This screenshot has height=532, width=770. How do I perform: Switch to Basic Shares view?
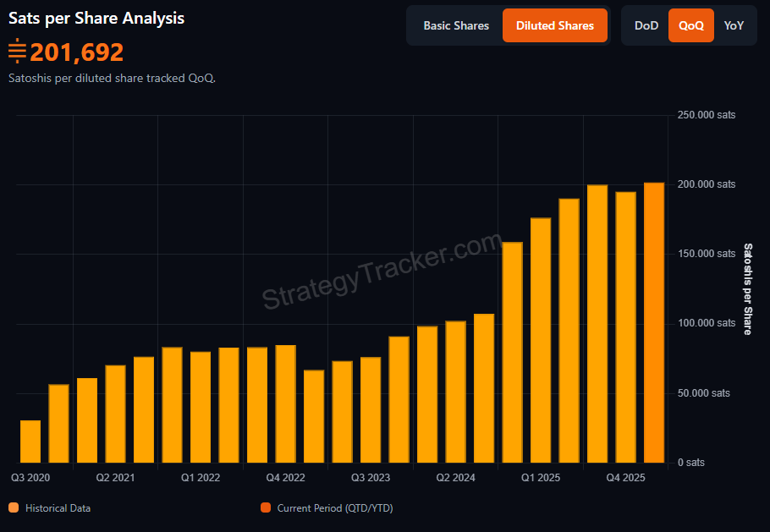[456, 25]
